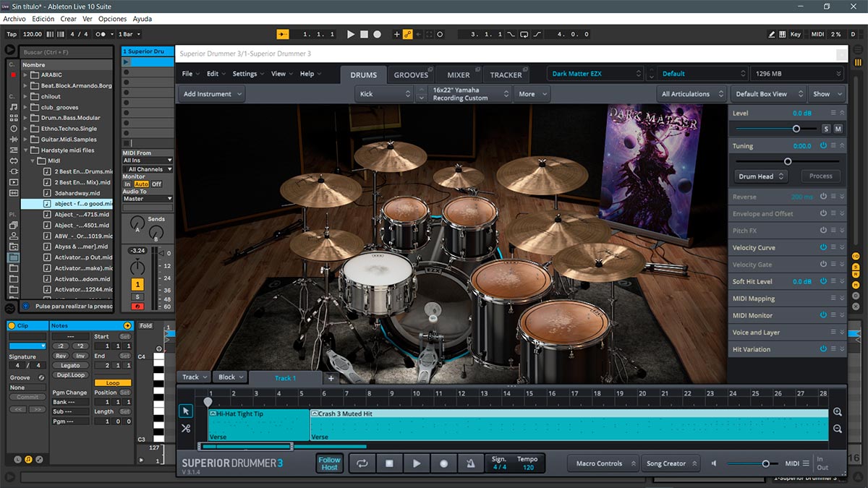Click the Superior Drummer speaker volume icon

[x=715, y=463]
